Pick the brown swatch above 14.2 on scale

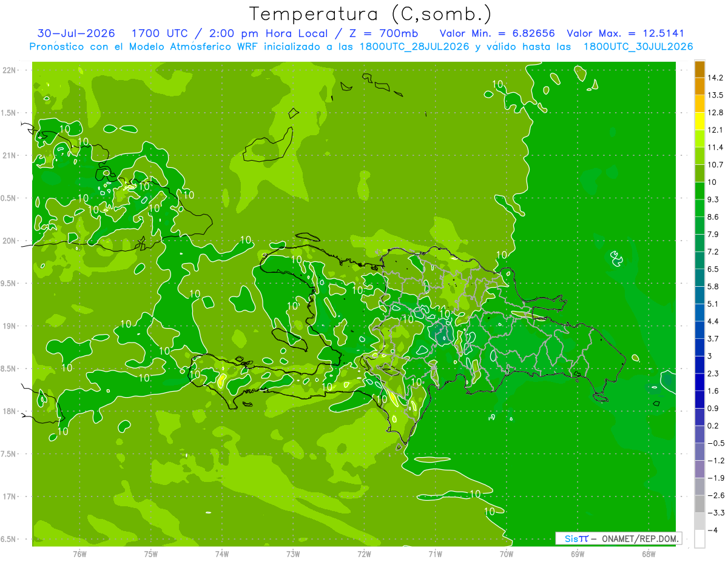click(x=699, y=69)
